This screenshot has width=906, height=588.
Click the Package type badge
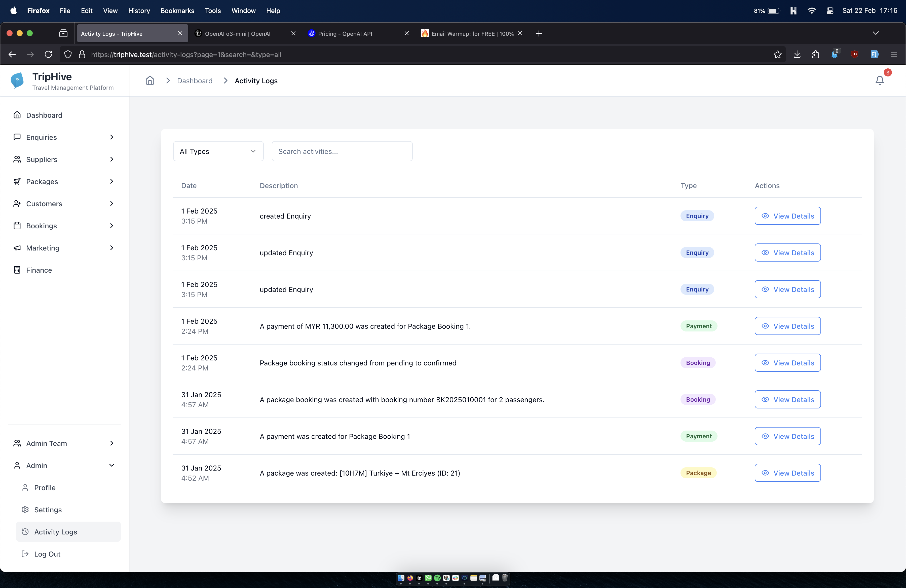[x=699, y=473]
